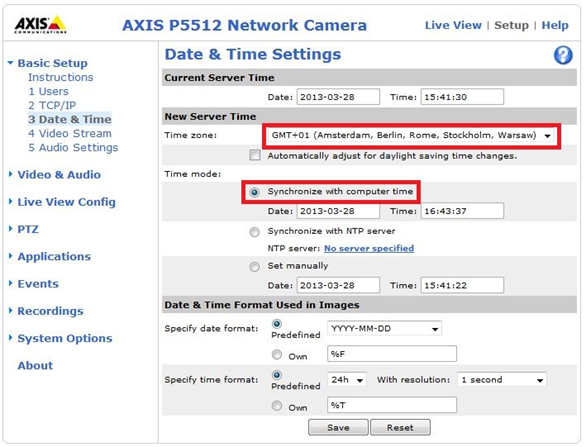This screenshot has width=586, height=447.
Task: Click the Save button
Action: [338, 427]
